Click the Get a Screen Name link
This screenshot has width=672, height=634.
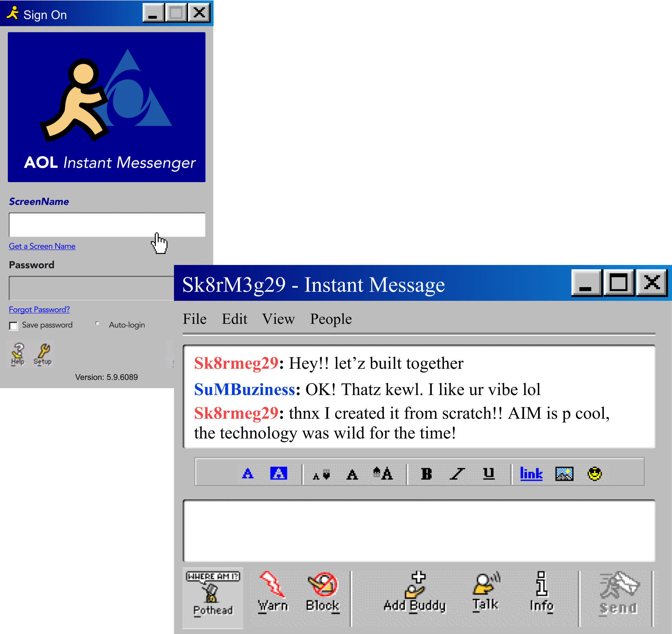(42, 246)
